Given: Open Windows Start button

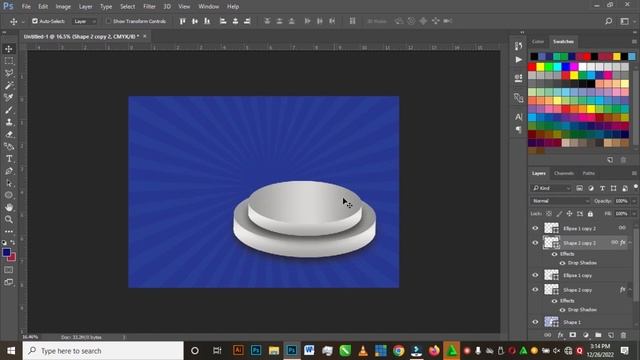Looking at the screenshot, I should pos(11,351).
